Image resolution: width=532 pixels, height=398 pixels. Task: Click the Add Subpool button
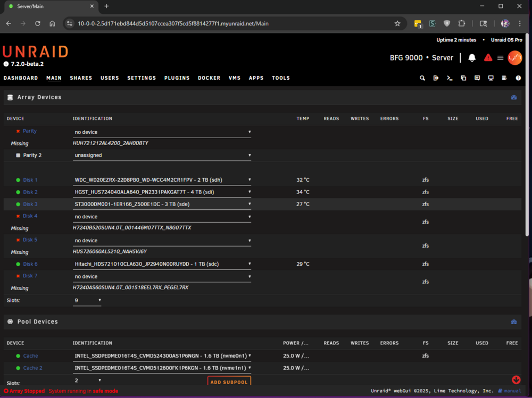pyautogui.click(x=229, y=382)
